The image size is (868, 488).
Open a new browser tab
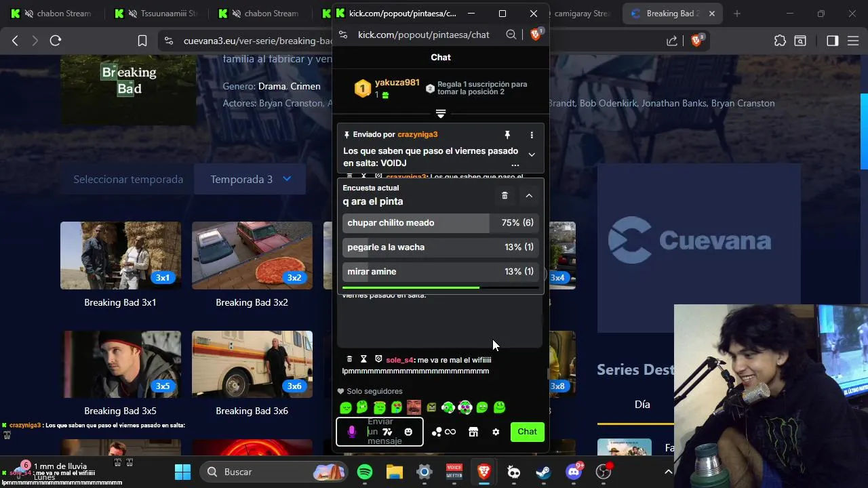[737, 14]
